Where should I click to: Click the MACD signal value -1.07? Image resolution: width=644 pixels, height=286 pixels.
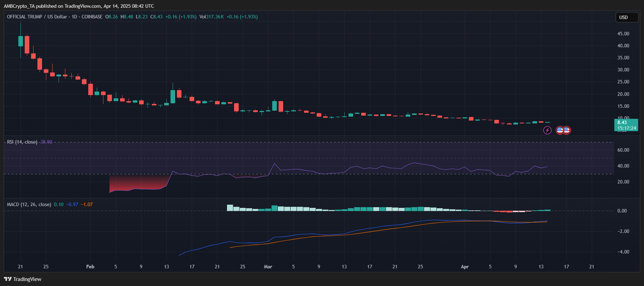pos(87,204)
